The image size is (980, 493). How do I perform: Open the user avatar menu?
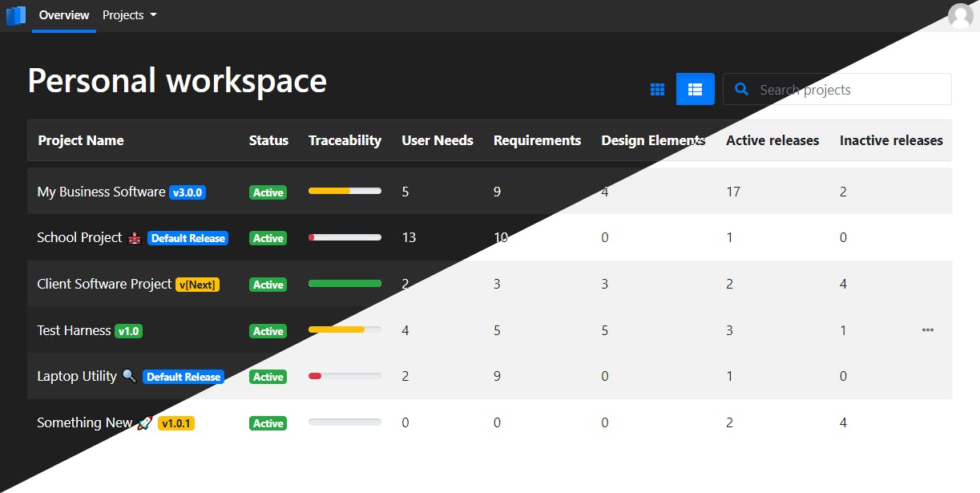point(960,15)
